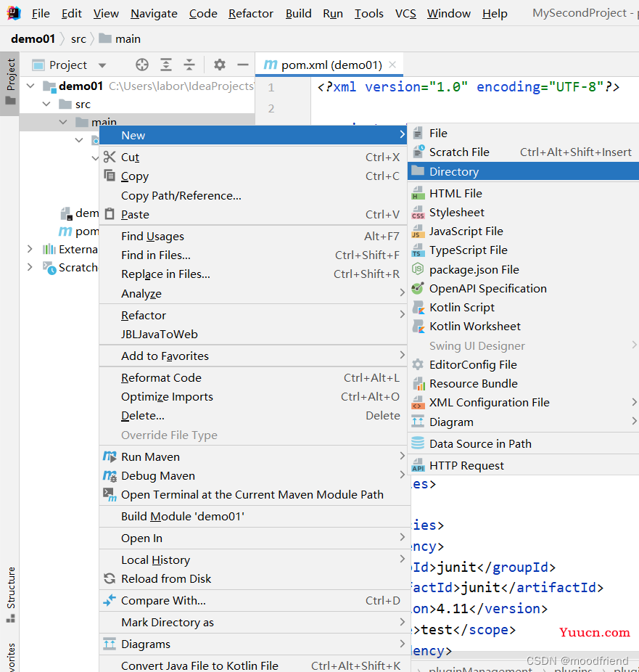639x672 pixels.
Task: Click the Kotlin Script icon
Action: tap(418, 307)
